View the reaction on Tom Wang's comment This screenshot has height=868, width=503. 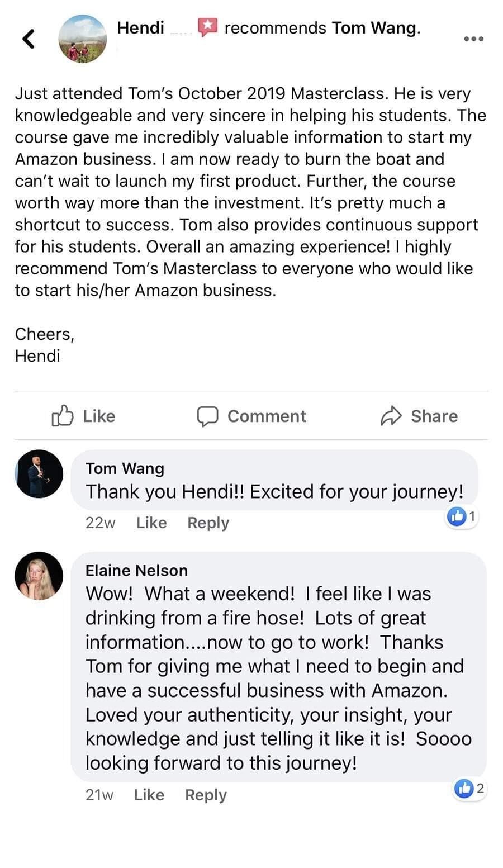pos(462,517)
